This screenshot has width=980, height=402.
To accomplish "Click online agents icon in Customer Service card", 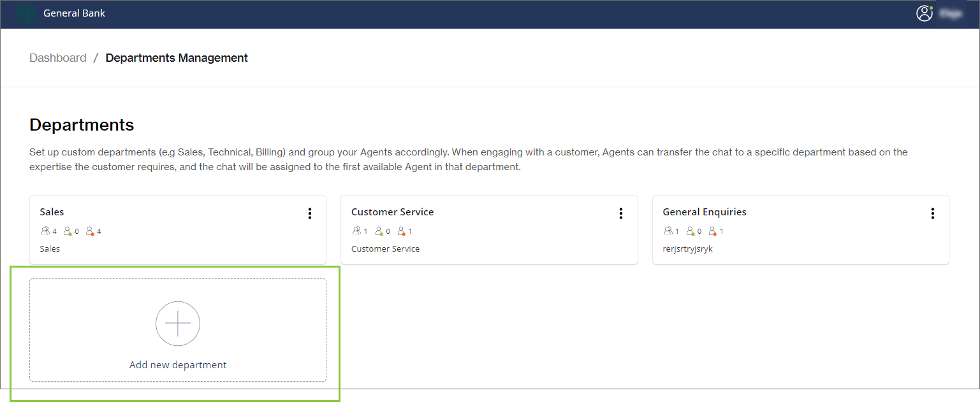I will tap(379, 231).
